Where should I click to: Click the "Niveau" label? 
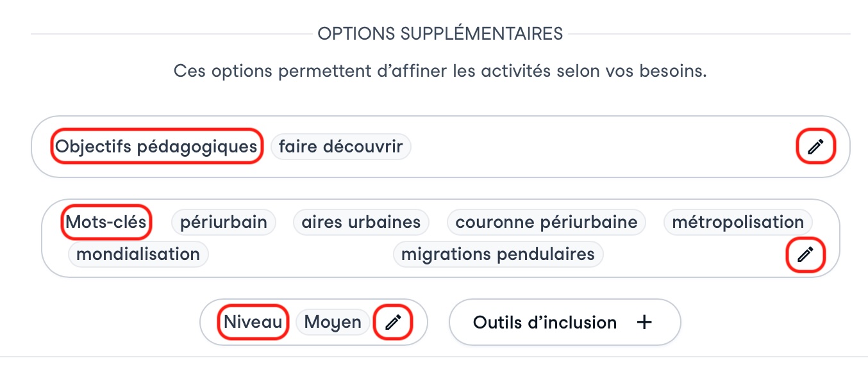(253, 322)
